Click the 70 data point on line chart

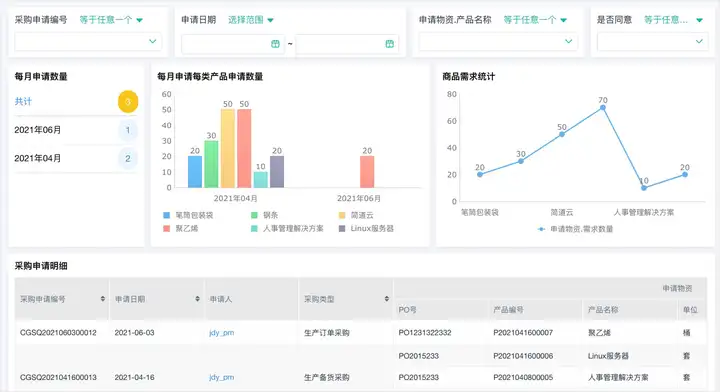pyautogui.click(x=602, y=108)
